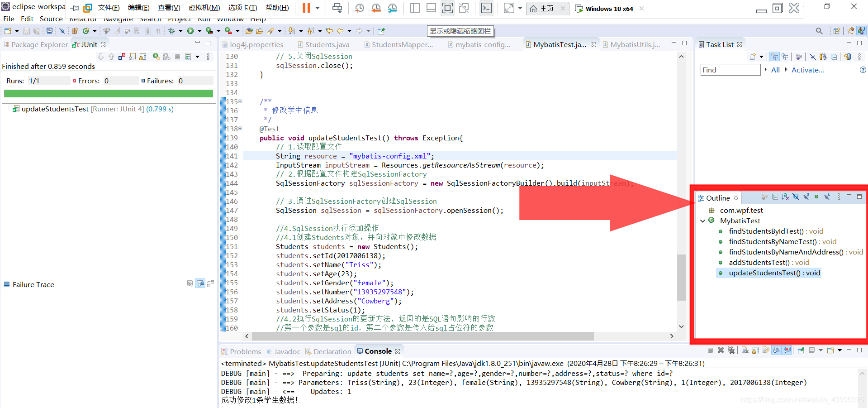Toggle Word Wrap in Console toolbar
Screen dimensions: 868x408
pyautogui.click(x=766, y=350)
